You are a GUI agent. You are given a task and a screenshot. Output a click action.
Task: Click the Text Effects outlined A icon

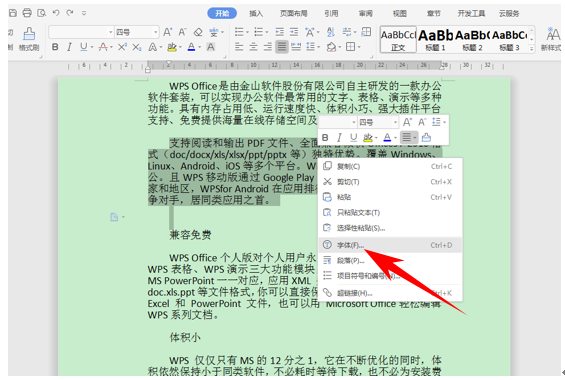[153, 47]
